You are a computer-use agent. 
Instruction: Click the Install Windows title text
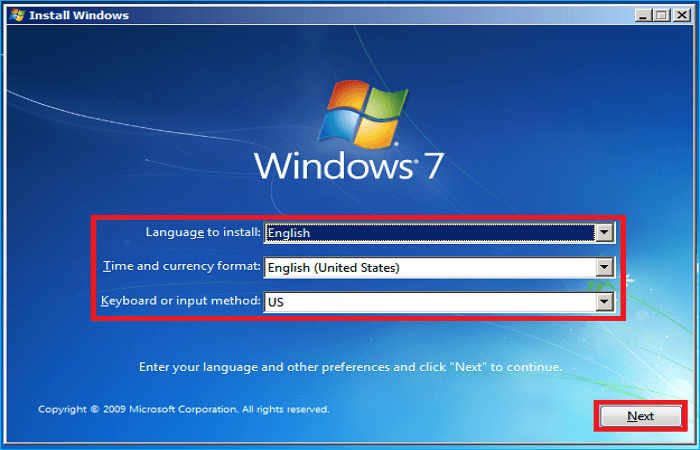79,15
